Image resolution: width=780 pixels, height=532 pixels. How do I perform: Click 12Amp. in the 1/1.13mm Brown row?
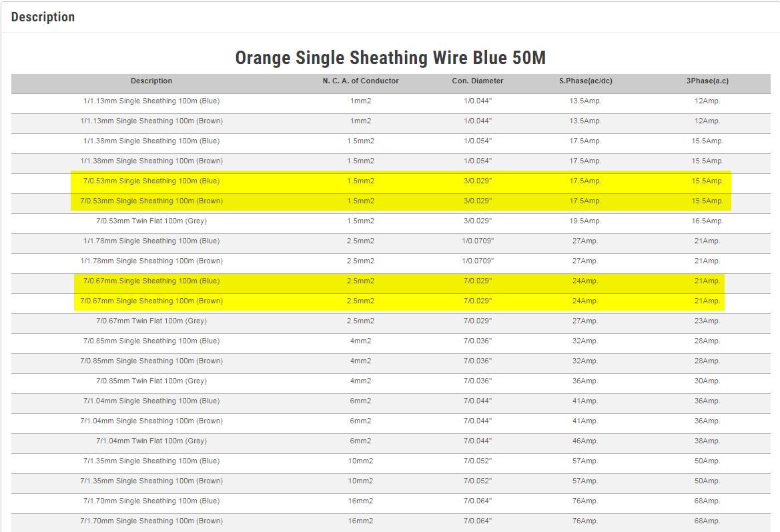[707, 121]
